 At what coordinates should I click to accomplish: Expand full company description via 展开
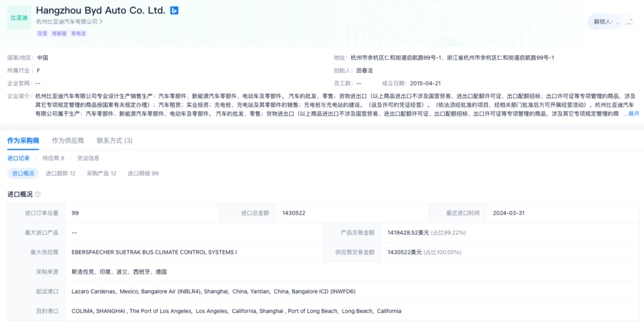[x=633, y=114]
